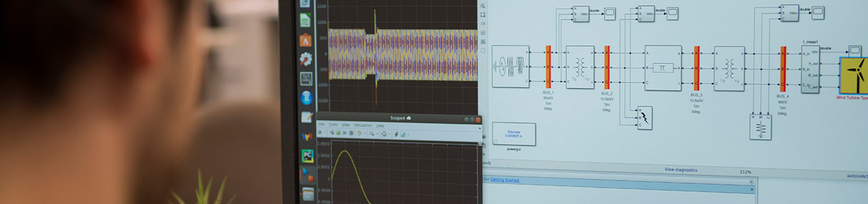
Task: Click Fit to View in Simulink palette
Action: (x=483, y=15)
